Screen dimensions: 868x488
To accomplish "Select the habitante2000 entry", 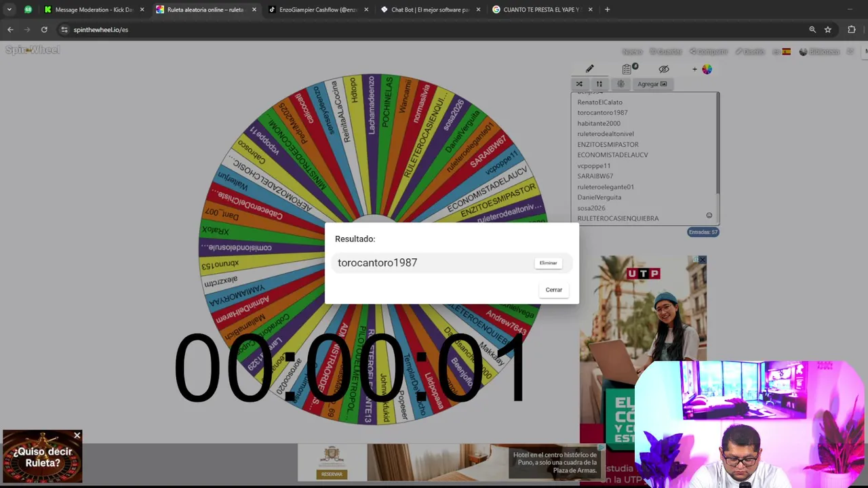I will coord(599,123).
